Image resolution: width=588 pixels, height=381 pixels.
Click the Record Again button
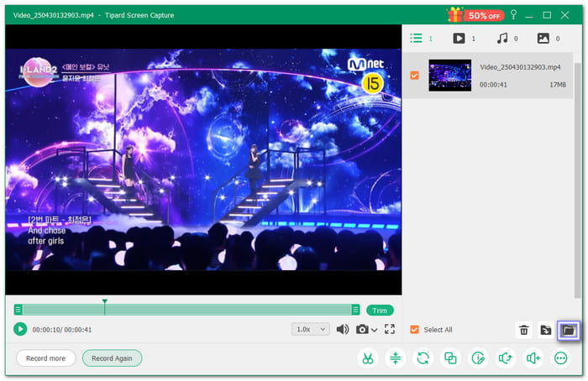coord(112,358)
